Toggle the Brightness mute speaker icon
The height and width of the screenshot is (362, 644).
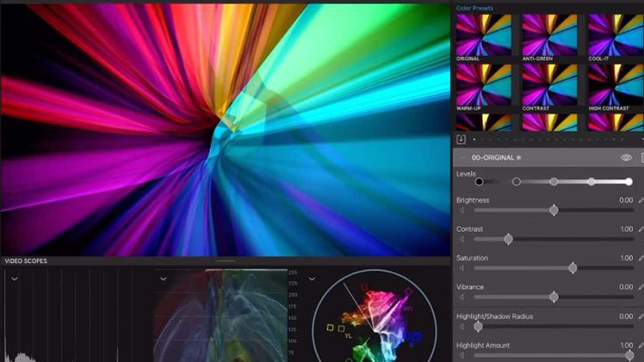tap(462, 210)
